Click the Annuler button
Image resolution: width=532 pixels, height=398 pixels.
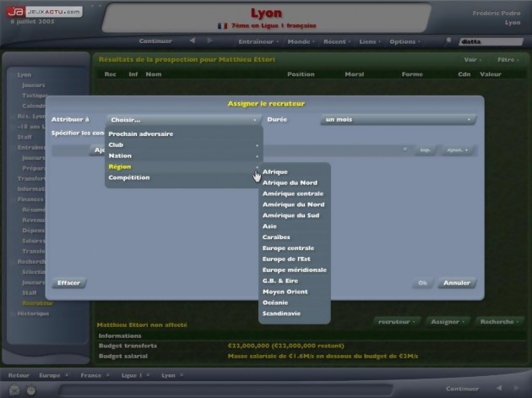point(457,283)
